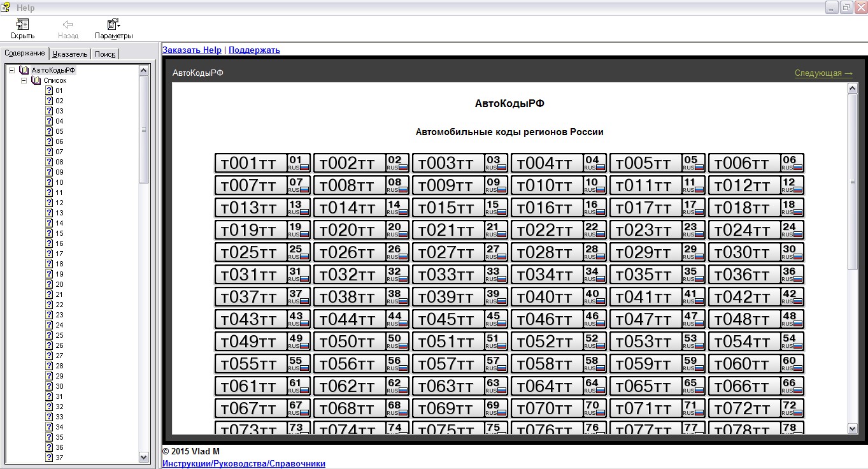The width and height of the screenshot is (868, 469).
Task: Click license plate т066тт region 66
Action: click(756, 386)
